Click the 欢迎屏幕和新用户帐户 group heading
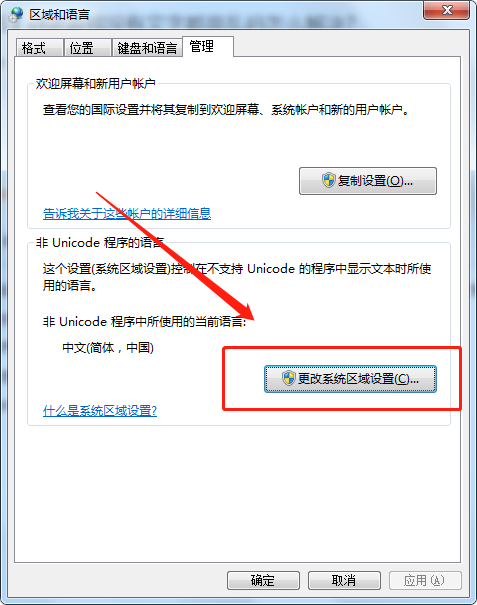 coord(96,83)
